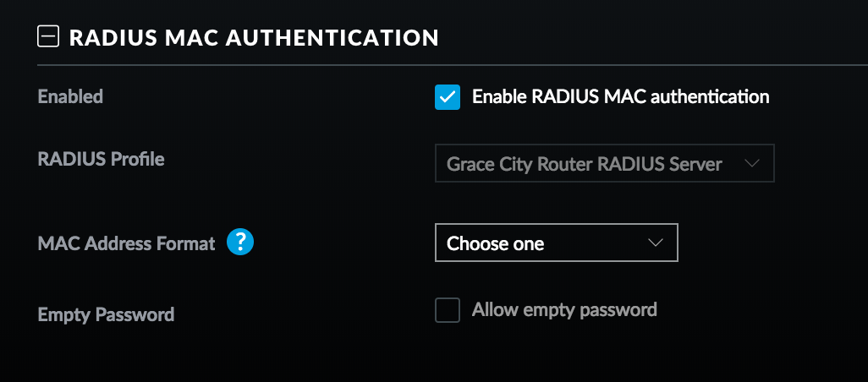
Task: Click the 'Choose one' placeholder text
Action: (x=496, y=243)
